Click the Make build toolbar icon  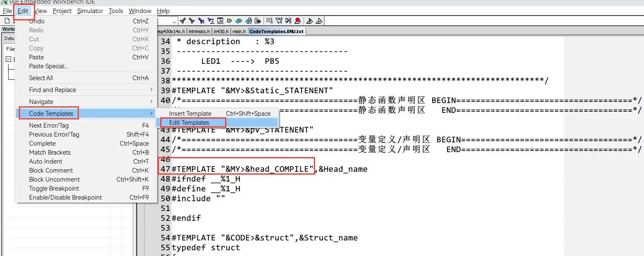pos(279,21)
